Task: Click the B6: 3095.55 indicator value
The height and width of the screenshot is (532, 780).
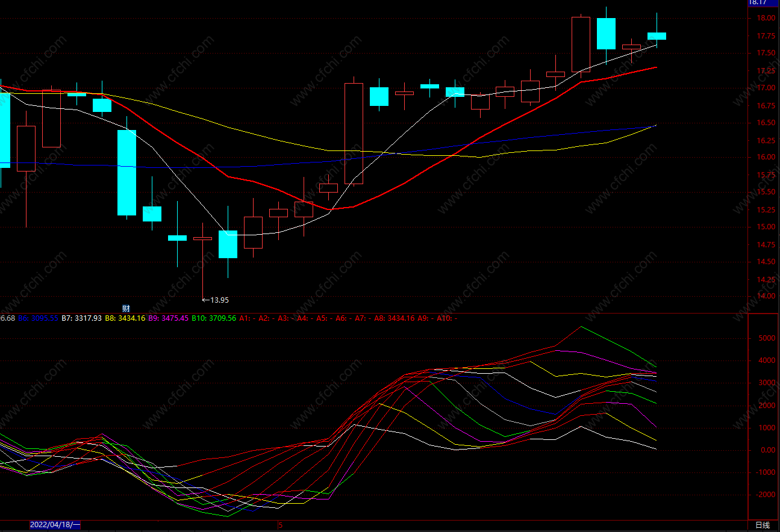Action: pyautogui.click(x=39, y=318)
